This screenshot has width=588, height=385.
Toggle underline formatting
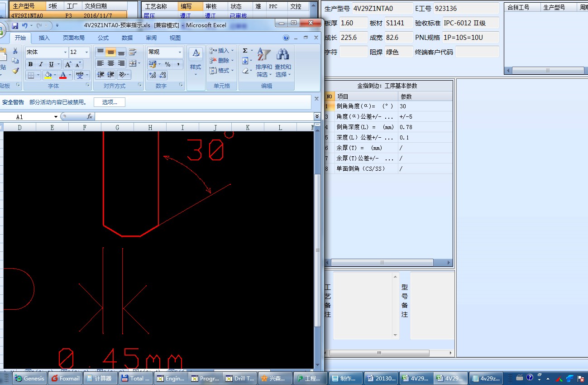[x=51, y=64]
